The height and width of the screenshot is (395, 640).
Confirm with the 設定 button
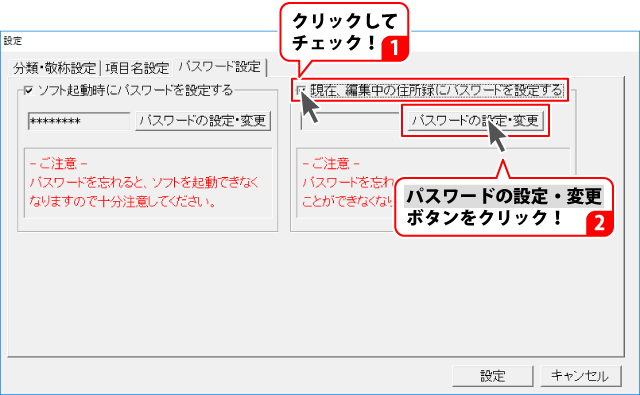point(493,375)
